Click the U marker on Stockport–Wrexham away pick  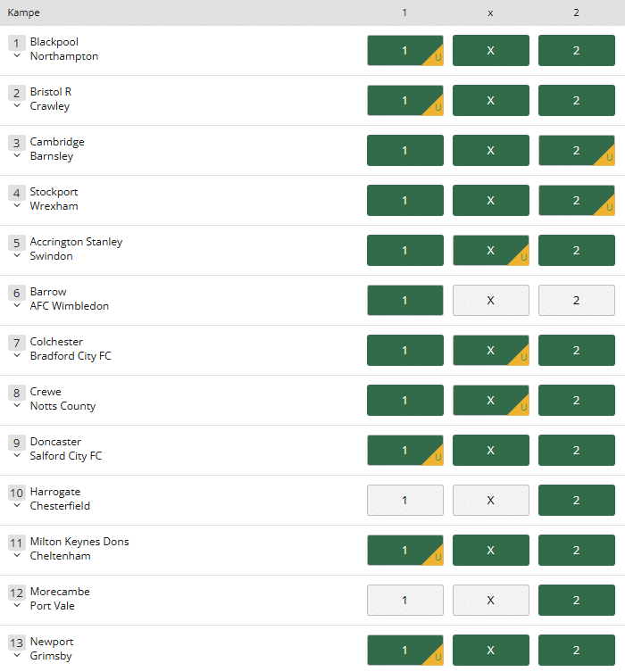point(607,206)
